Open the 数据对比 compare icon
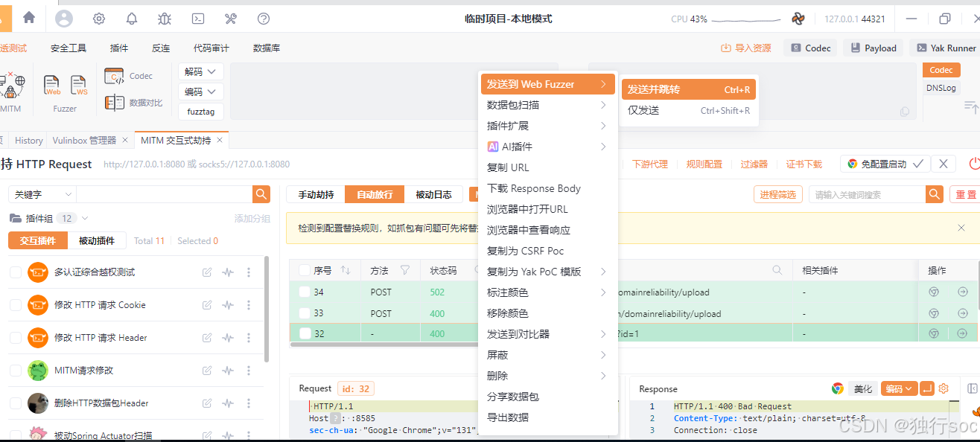 114,103
